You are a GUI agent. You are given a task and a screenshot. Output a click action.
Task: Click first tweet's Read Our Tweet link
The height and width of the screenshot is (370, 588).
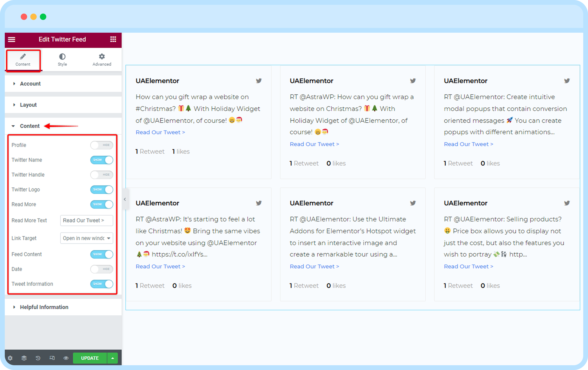[x=160, y=132]
